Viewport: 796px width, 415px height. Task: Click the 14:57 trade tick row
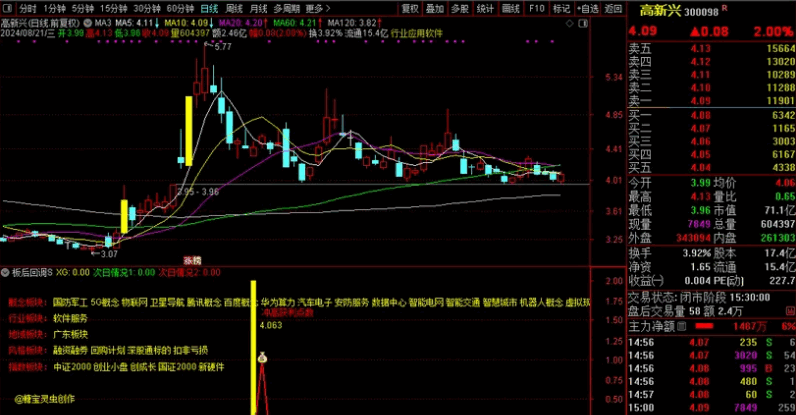coord(712,395)
